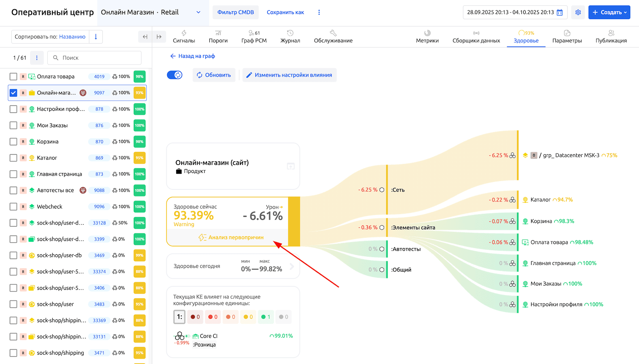Image resolution: width=639 pixels, height=364 pixels.
Task: Open the Граф РСМ tab
Action: pyautogui.click(x=254, y=37)
